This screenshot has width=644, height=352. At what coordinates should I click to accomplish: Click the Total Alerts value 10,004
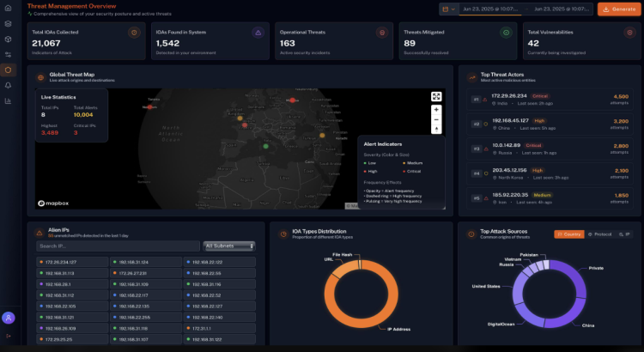click(83, 115)
